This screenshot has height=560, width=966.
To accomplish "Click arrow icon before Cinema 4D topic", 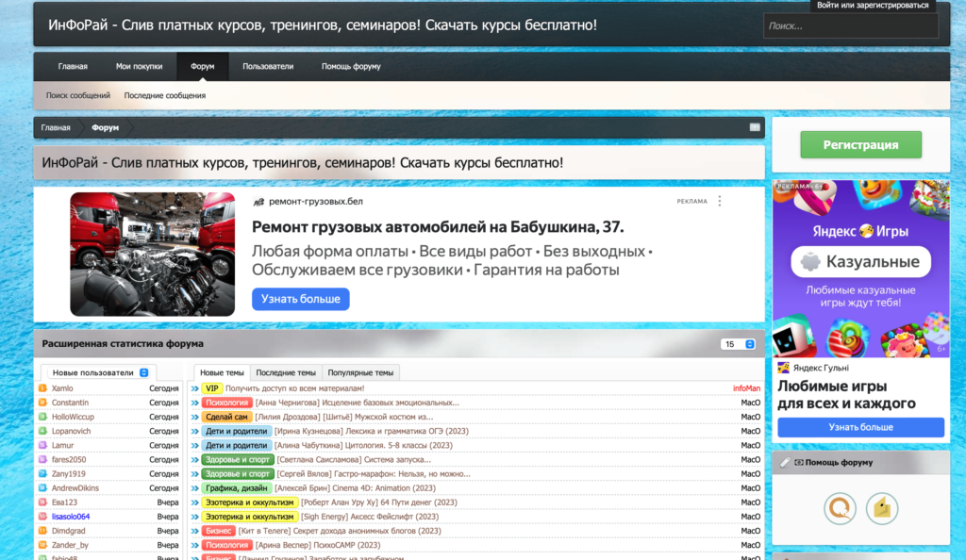I will 194,488.
